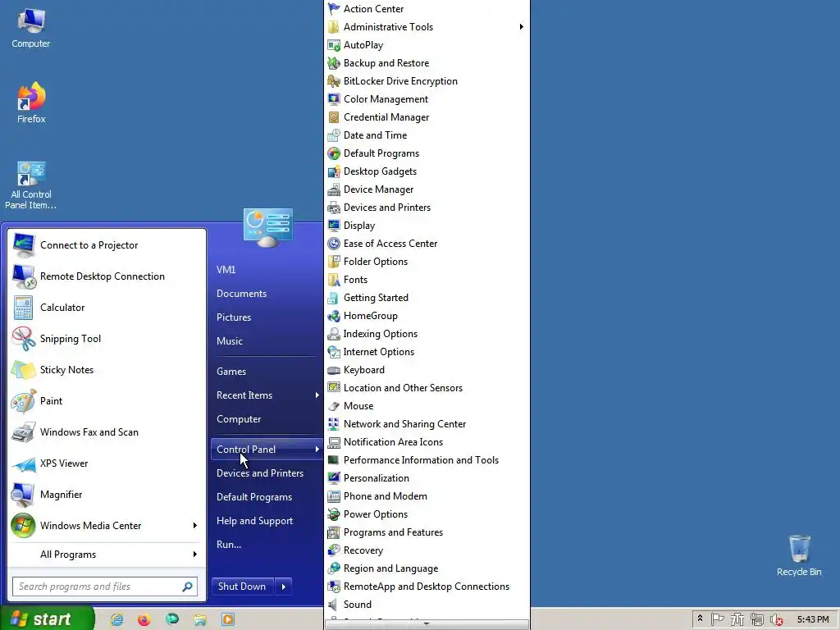The height and width of the screenshot is (630, 840).
Task: Open Network and Sharing Center icon
Action: click(334, 424)
